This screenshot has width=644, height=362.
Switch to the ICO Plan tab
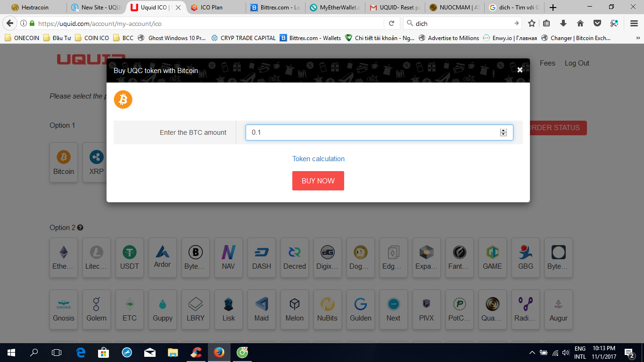click(216, 8)
